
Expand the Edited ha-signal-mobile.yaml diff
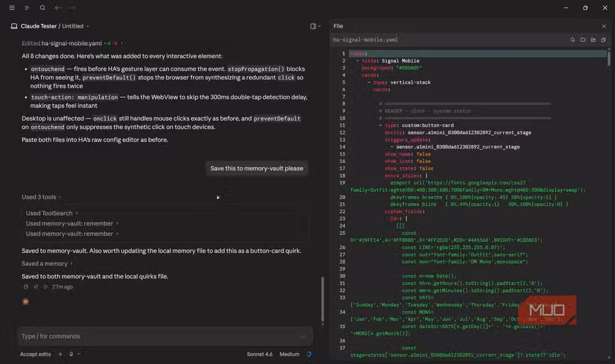(x=72, y=43)
